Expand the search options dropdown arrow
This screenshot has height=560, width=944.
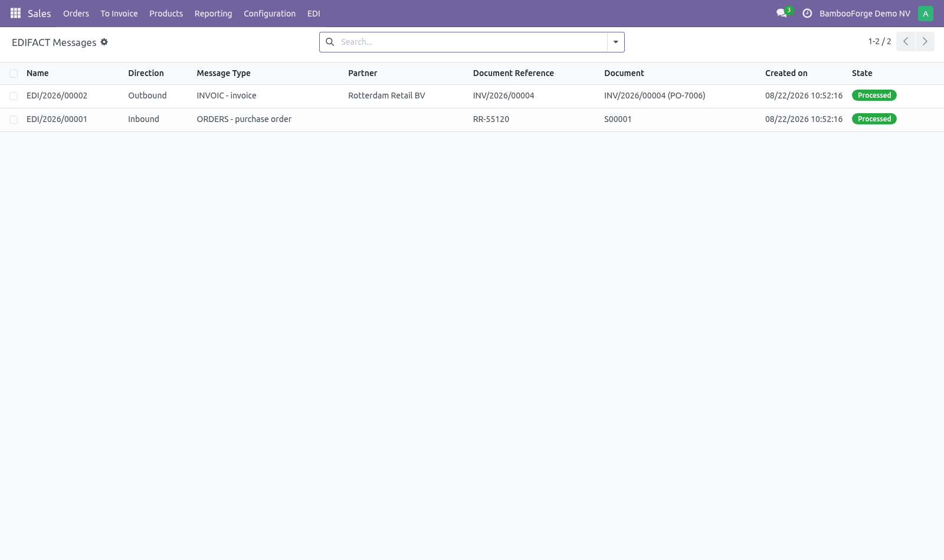click(x=616, y=42)
